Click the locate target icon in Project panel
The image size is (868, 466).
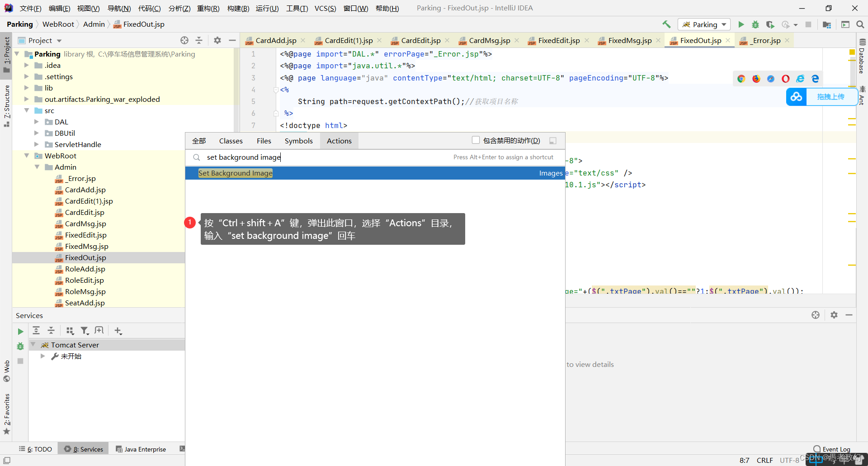click(184, 40)
